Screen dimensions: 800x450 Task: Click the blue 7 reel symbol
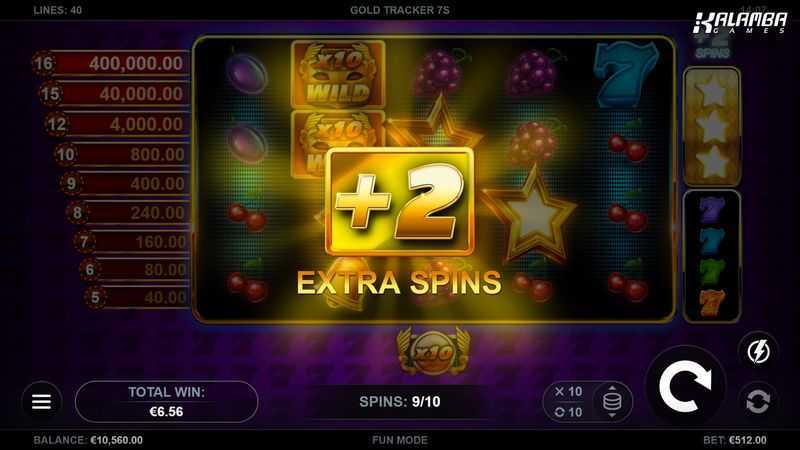[x=626, y=74]
